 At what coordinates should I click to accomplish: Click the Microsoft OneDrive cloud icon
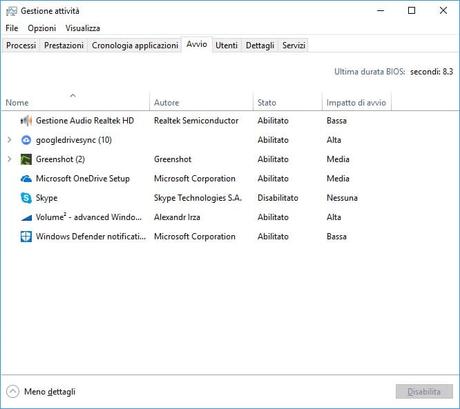(26, 179)
